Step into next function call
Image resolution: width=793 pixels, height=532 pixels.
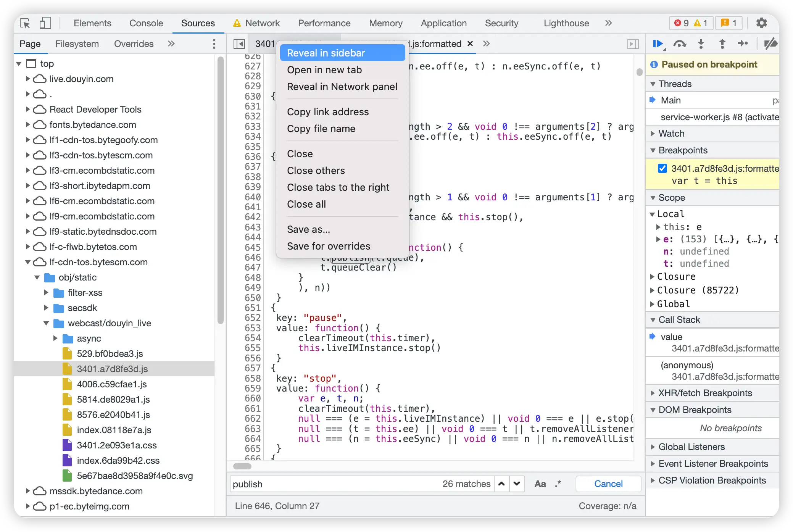701,44
